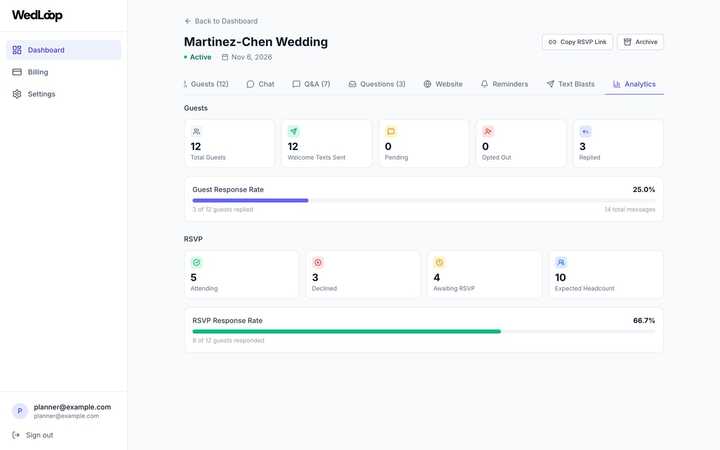The width and height of the screenshot is (720, 450).
Task: Click the Nov 6, 2026 date
Action: (x=252, y=57)
